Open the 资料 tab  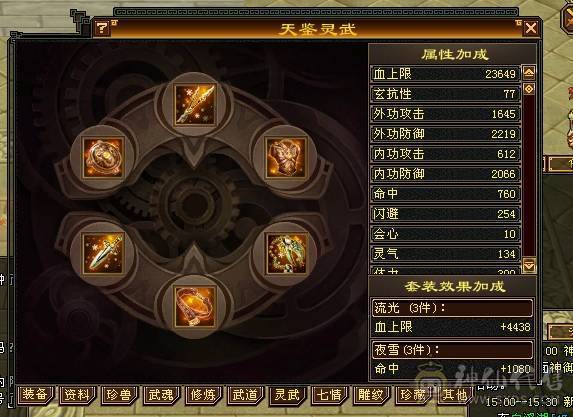point(77,395)
